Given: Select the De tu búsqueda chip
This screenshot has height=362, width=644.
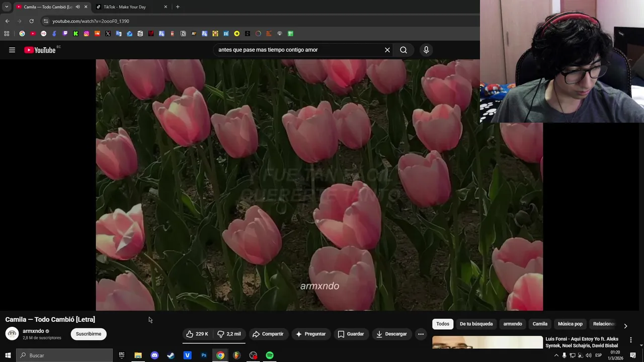Looking at the screenshot, I should click(x=476, y=324).
